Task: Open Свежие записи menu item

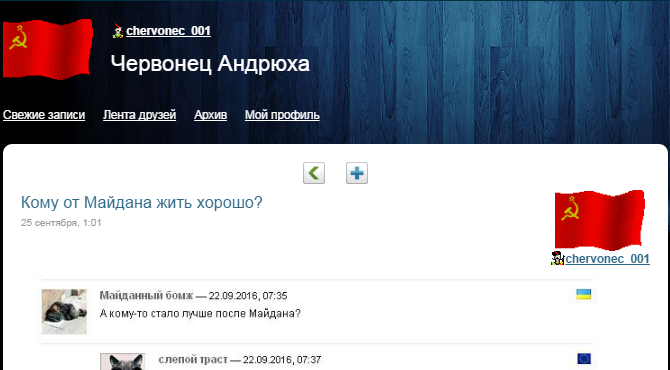Action: (x=44, y=115)
